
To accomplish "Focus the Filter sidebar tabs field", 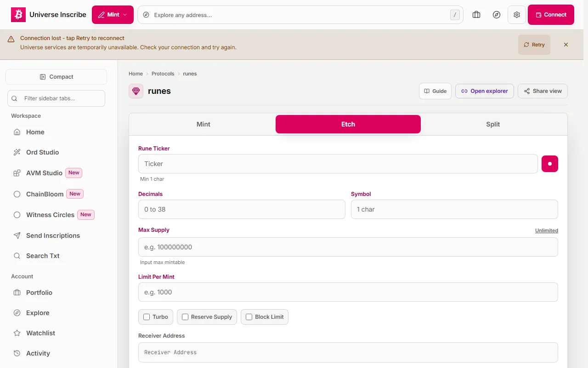I will pyautogui.click(x=56, y=98).
